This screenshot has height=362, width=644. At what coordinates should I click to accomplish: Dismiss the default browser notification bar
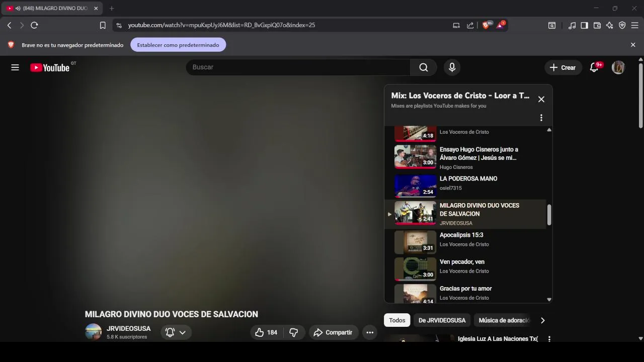[633, 45]
